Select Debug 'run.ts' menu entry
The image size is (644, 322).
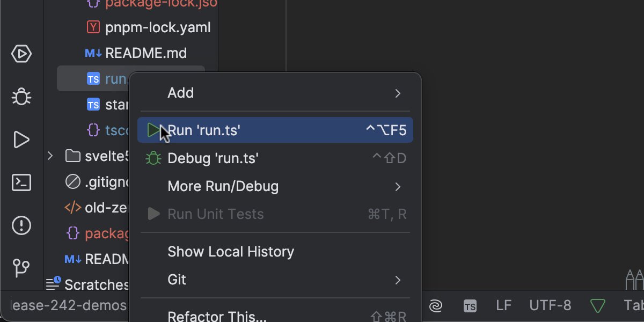click(x=213, y=158)
